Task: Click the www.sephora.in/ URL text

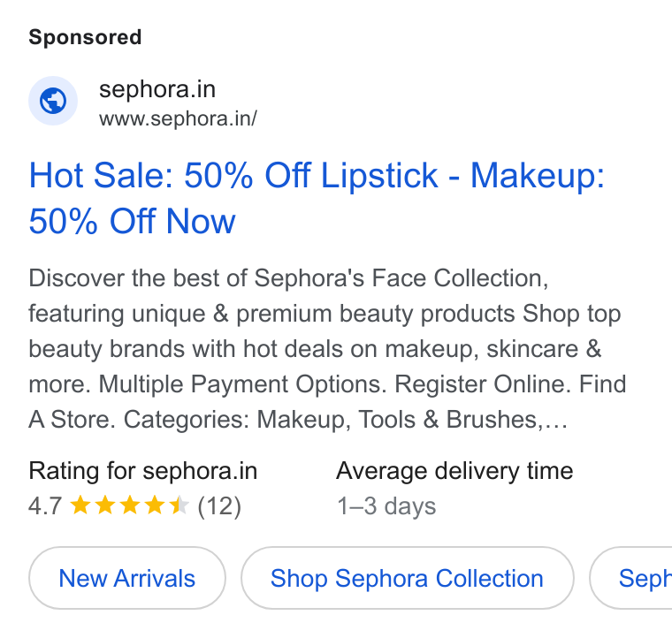Action: [x=178, y=118]
